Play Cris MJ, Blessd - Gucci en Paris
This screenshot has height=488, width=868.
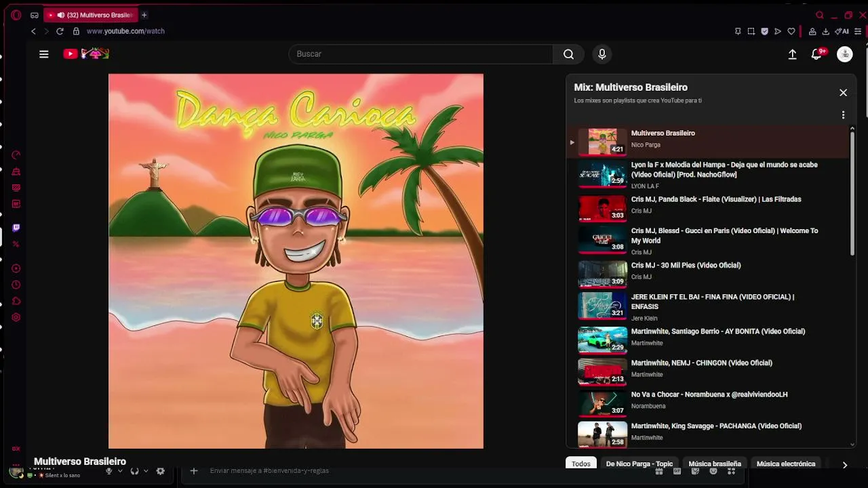[707, 241]
